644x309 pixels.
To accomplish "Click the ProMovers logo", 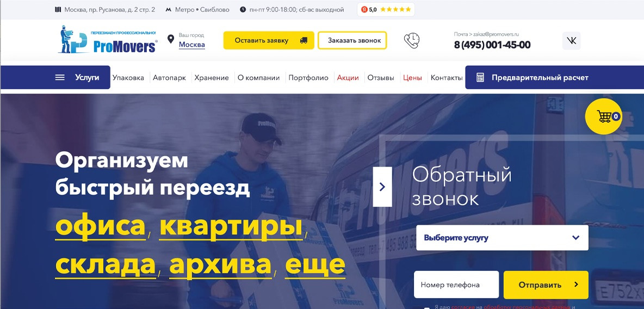I will pyautogui.click(x=107, y=40).
